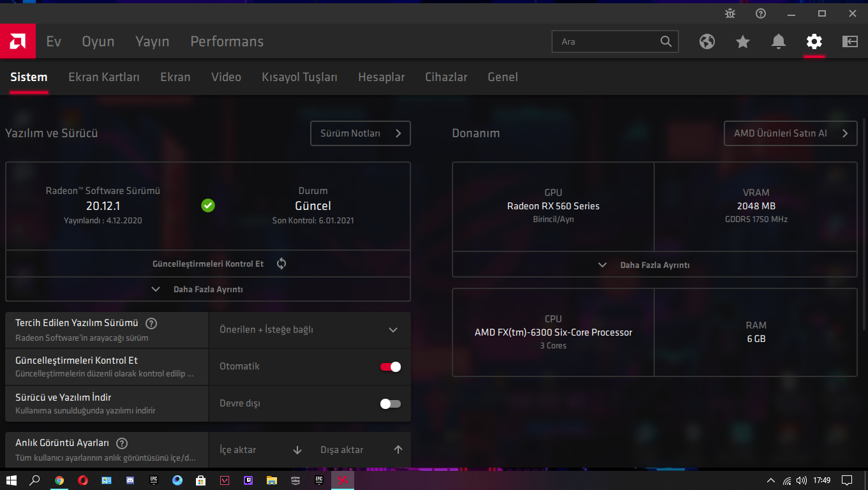The width and height of the screenshot is (868, 490).
Task: Click the magnifier icon in the Ara search box
Action: [x=666, y=41]
